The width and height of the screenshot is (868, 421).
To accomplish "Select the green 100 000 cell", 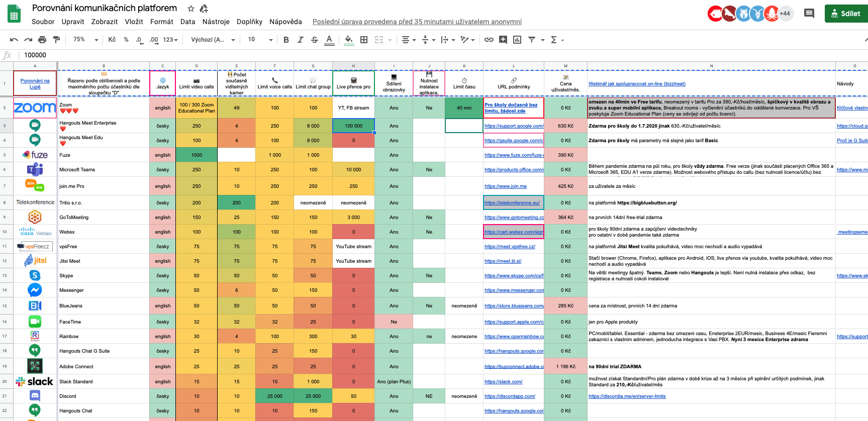I will 353,126.
